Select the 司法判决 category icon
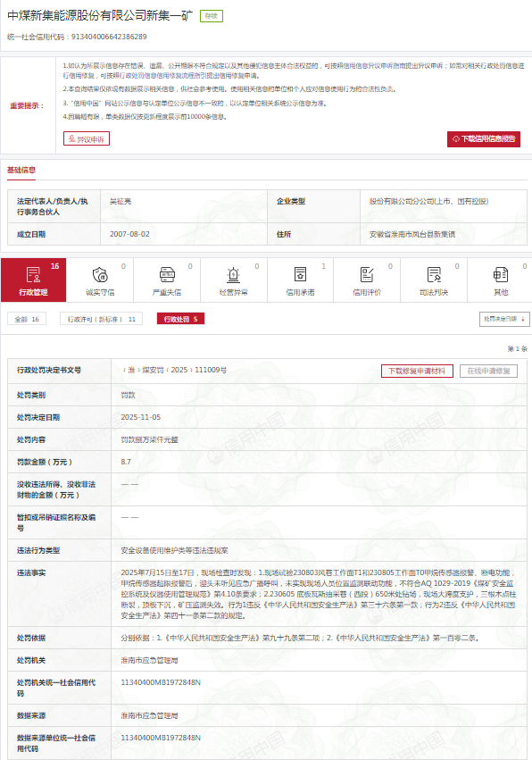 coord(434,274)
